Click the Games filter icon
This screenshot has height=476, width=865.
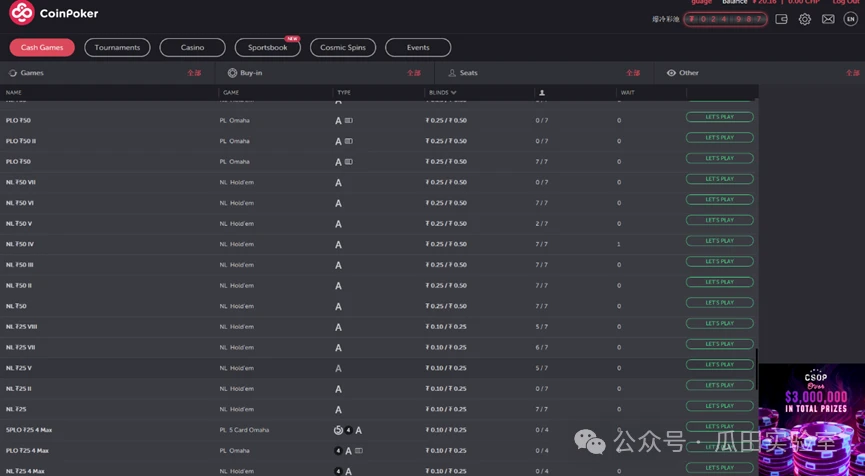click(13, 73)
